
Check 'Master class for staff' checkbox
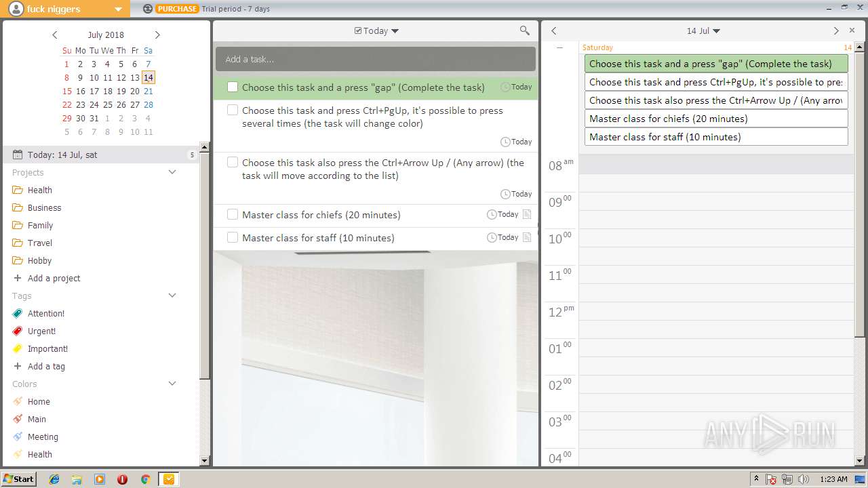click(x=233, y=237)
